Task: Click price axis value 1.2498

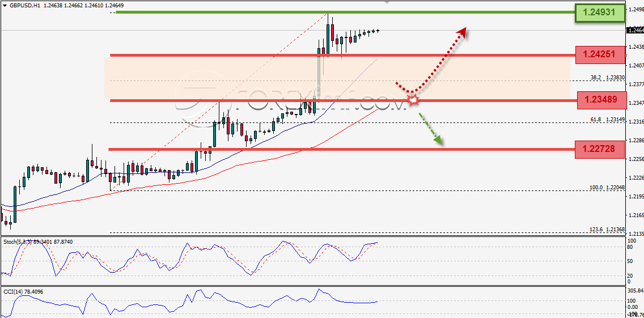Action: [x=636, y=9]
